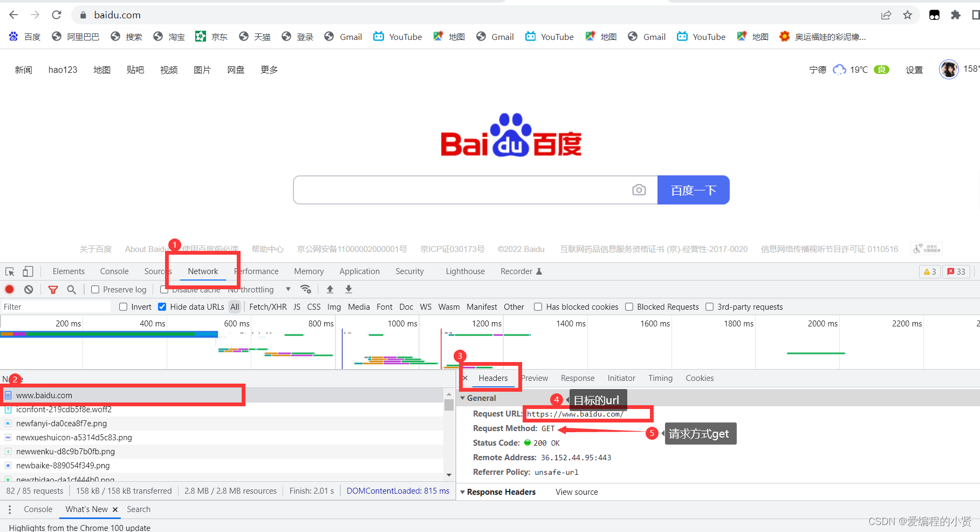980x532 pixels.
Task: Open the Application panel tab
Action: (x=360, y=271)
